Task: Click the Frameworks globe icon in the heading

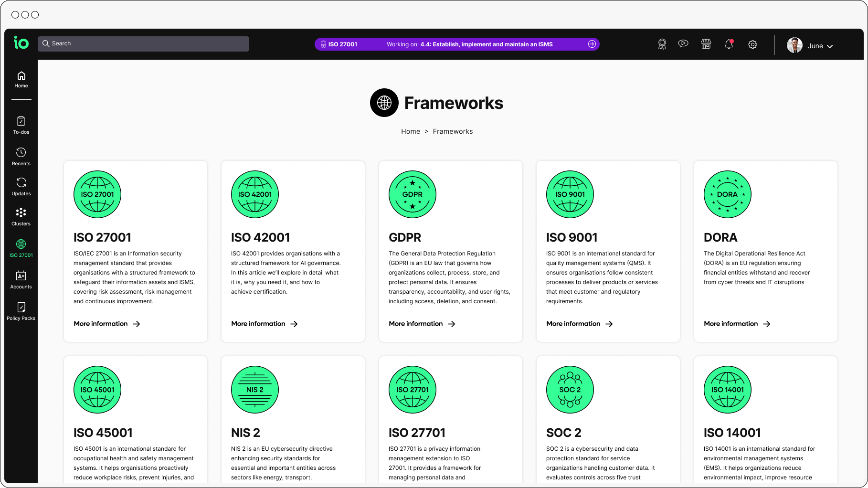Action: pos(384,103)
